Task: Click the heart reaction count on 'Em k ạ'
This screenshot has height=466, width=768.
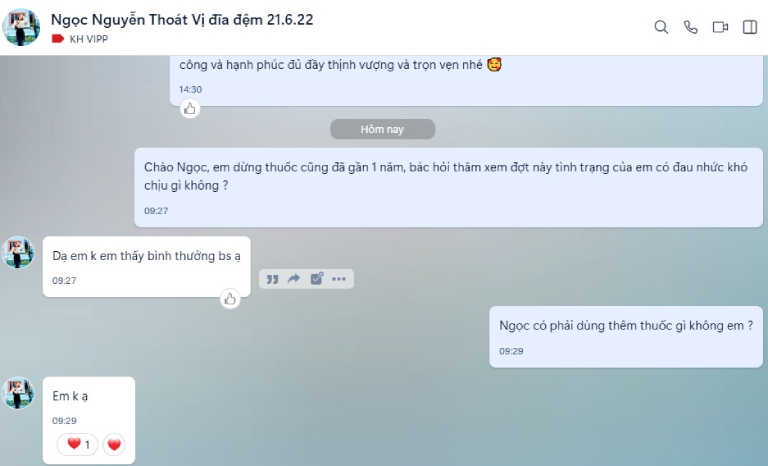Action: tap(77, 444)
